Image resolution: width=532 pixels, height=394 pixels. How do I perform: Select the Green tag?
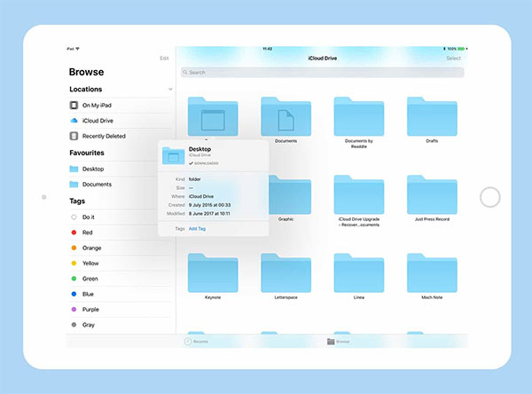tap(120, 279)
